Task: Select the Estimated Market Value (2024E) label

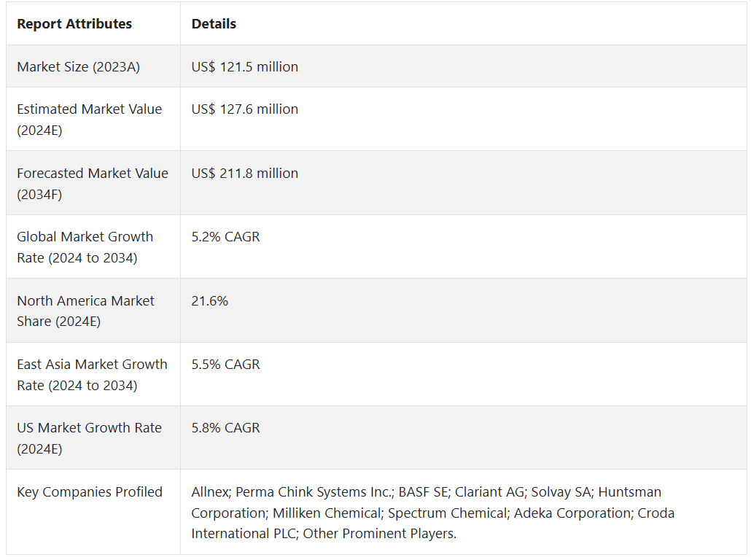Action: click(x=89, y=119)
